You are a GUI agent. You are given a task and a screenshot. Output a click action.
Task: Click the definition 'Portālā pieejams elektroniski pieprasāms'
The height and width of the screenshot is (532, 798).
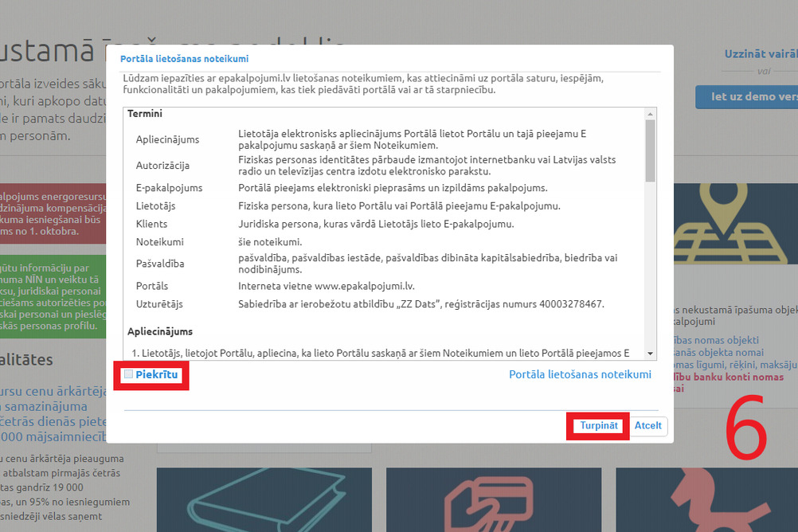pos(393,188)
